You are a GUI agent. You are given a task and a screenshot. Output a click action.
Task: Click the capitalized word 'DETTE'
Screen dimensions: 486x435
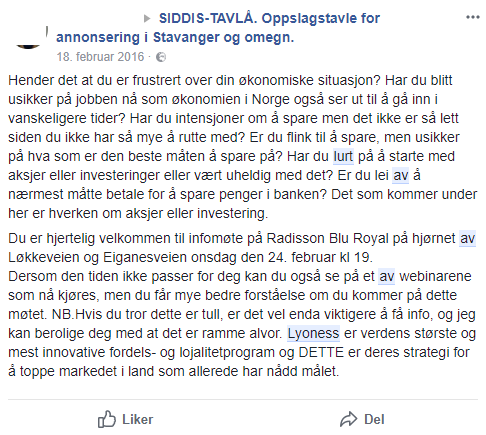[x=321, y=352]
